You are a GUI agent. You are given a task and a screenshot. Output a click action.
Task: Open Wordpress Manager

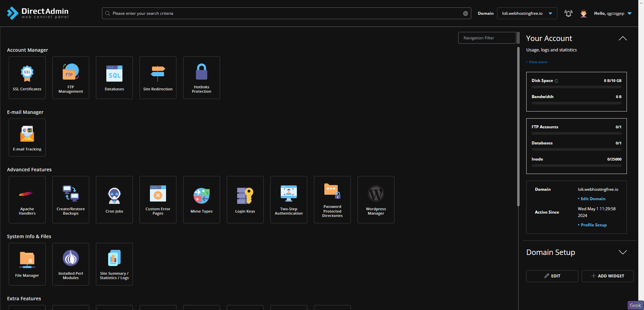point(376,200)
